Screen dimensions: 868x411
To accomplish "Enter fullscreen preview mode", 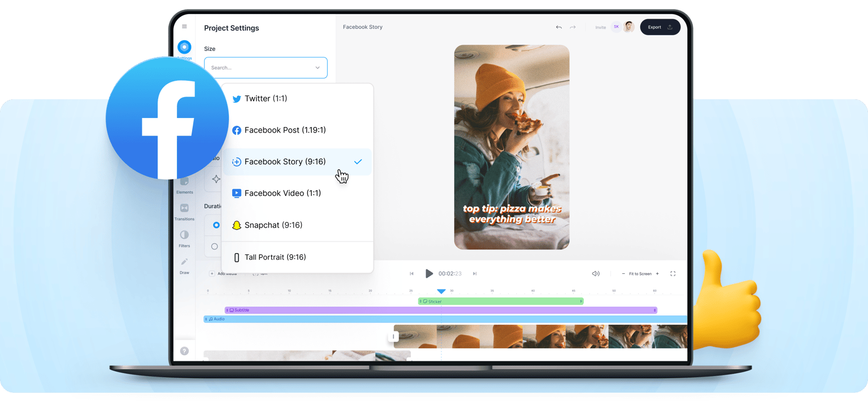I will pos(673,274).
